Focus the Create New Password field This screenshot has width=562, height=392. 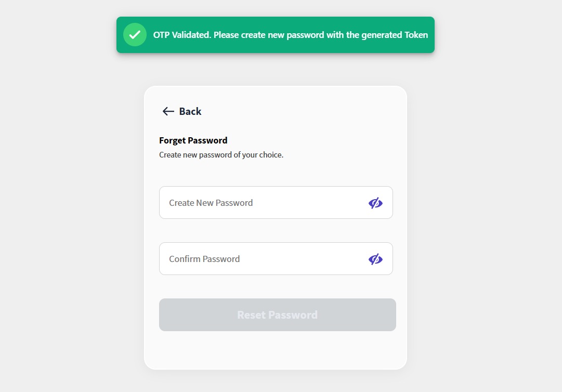pyautogui.click(x=265, y=203)
